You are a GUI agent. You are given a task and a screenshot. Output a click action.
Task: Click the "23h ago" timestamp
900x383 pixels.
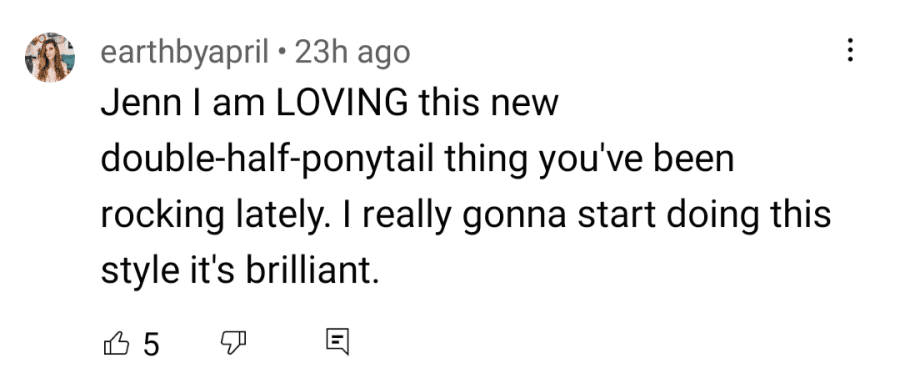click(x=352, y=53)
